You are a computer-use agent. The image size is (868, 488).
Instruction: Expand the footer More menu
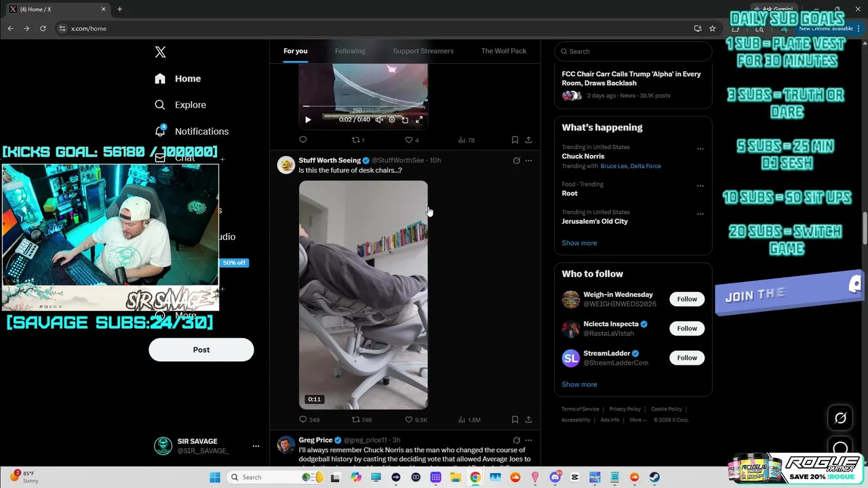coord(638,420)
